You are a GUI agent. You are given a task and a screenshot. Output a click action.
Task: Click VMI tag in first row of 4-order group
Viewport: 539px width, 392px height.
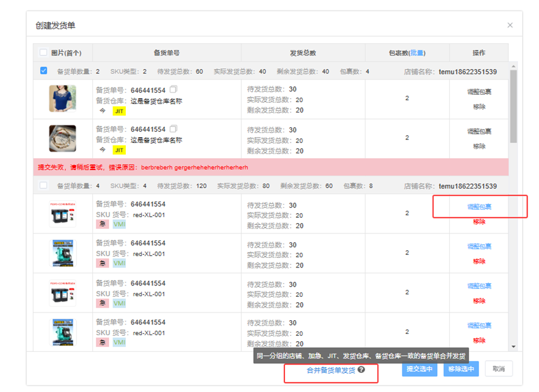pyautogui.click(x=119, y=224)
